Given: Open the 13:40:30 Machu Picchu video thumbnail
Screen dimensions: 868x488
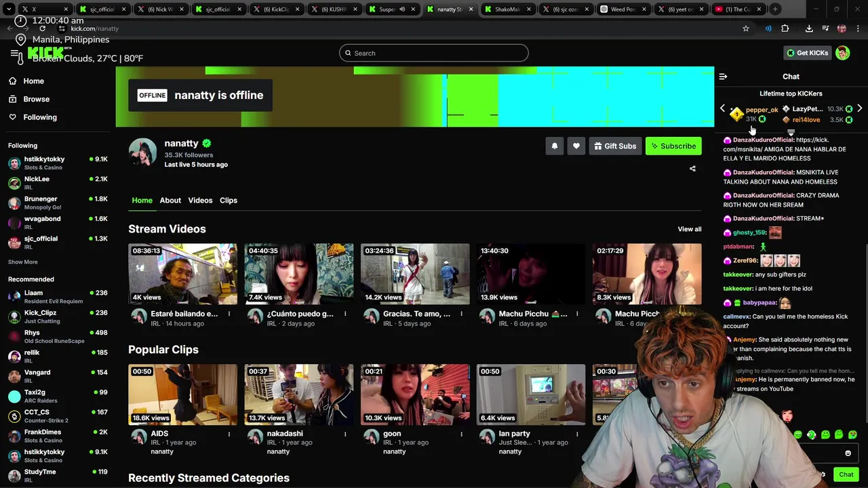Looking at the screenshot, I should point(531,274).
